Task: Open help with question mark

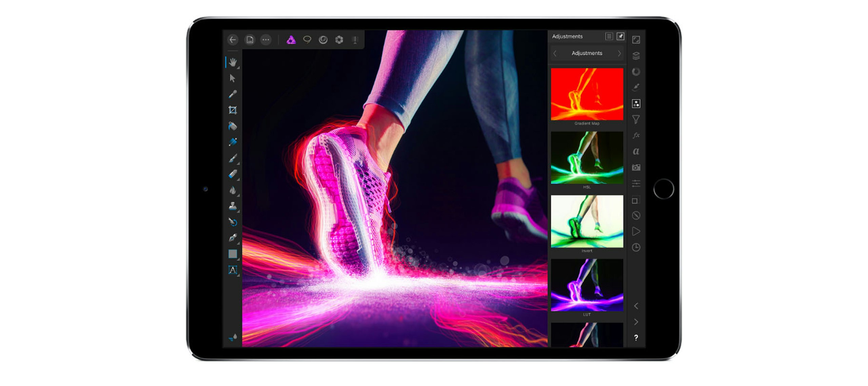Action: click(x=636, y=337)
